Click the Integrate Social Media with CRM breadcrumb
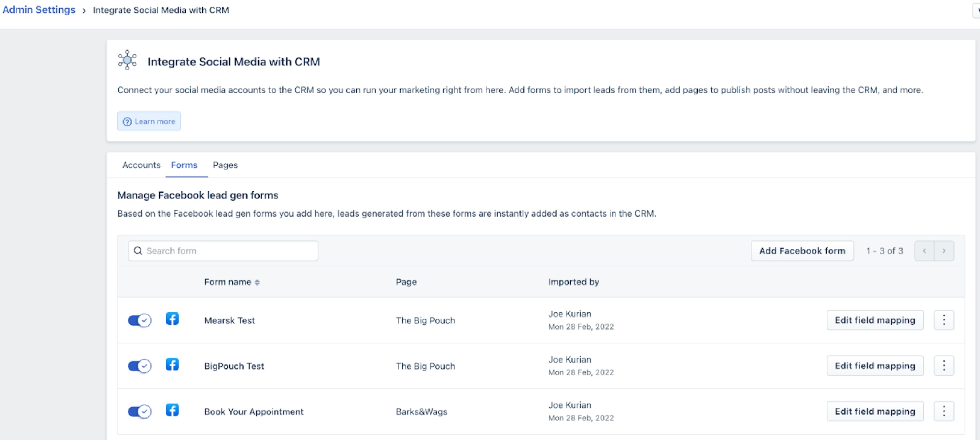The width and height of the screenshot is (980, 440). [x=161, y=10]
